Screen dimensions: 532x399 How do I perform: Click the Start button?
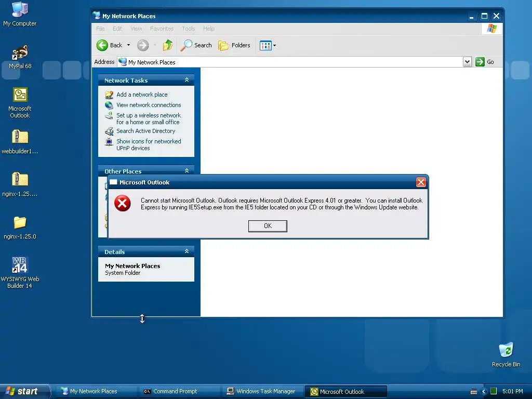[24, 391]
